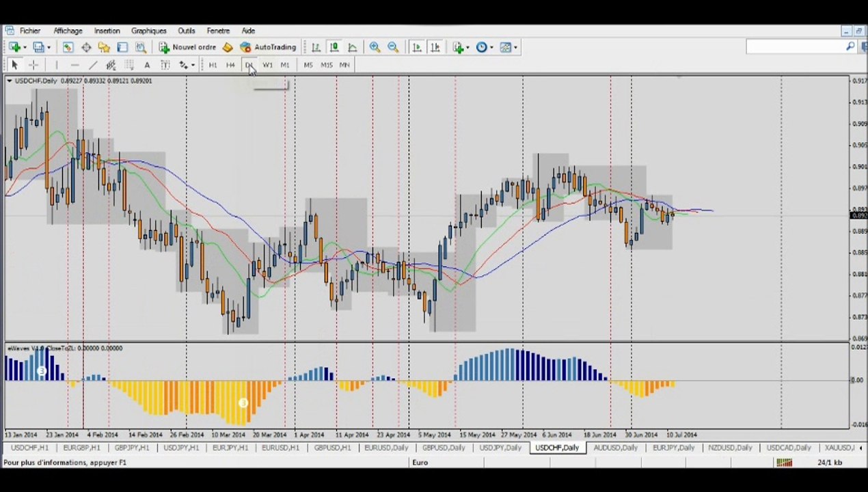Image resolution: width=868 pixels, height=492 pixels.
Task: Expand the periods clock dropdown arrow
Action: tap(491, 47)
